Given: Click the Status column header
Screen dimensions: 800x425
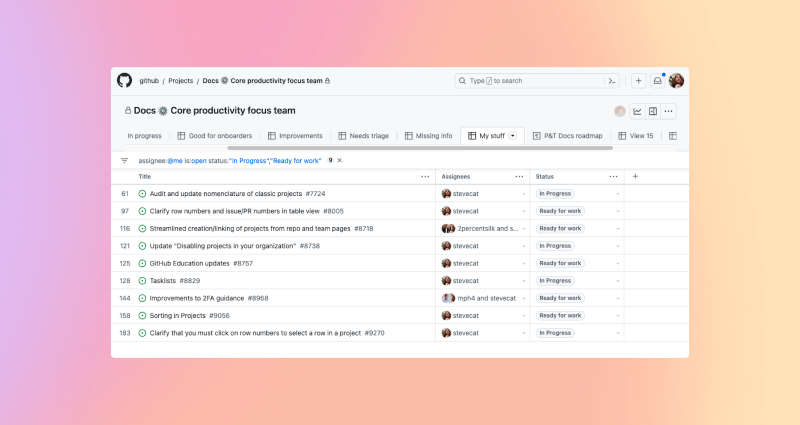Looking at the screenshot, I should (x=544, y=177).
